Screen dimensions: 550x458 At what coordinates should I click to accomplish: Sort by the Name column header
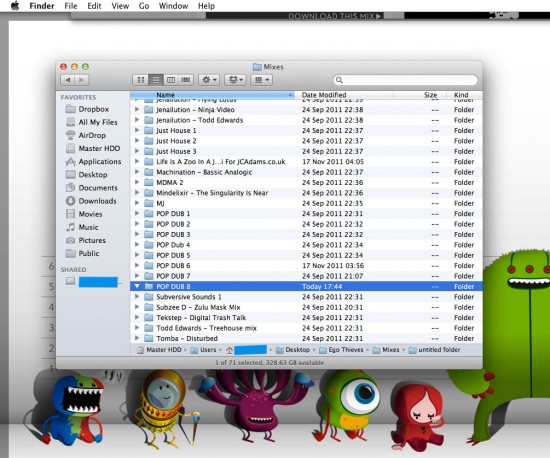[212, 95]
